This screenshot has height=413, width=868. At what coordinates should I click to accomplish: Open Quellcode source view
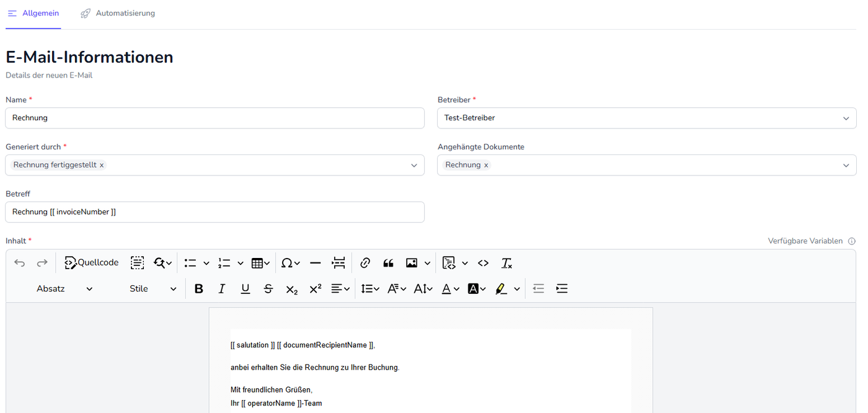(92, 263)
